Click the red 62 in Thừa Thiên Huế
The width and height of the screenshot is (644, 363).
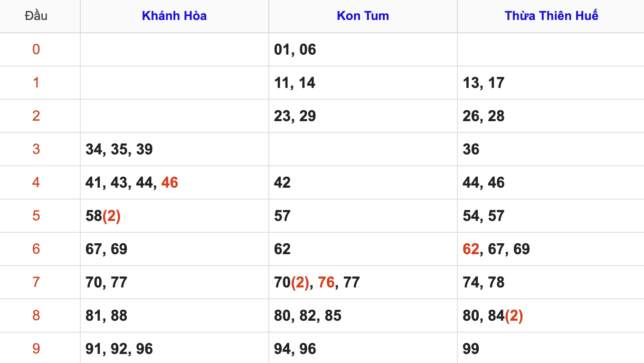471,249
